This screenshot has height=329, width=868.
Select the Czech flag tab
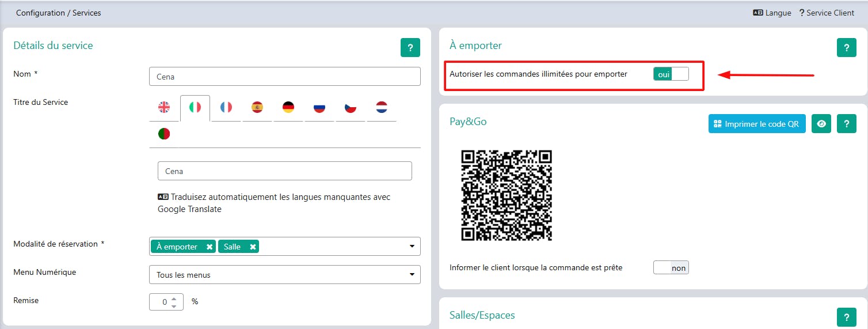tap(351, 107)
